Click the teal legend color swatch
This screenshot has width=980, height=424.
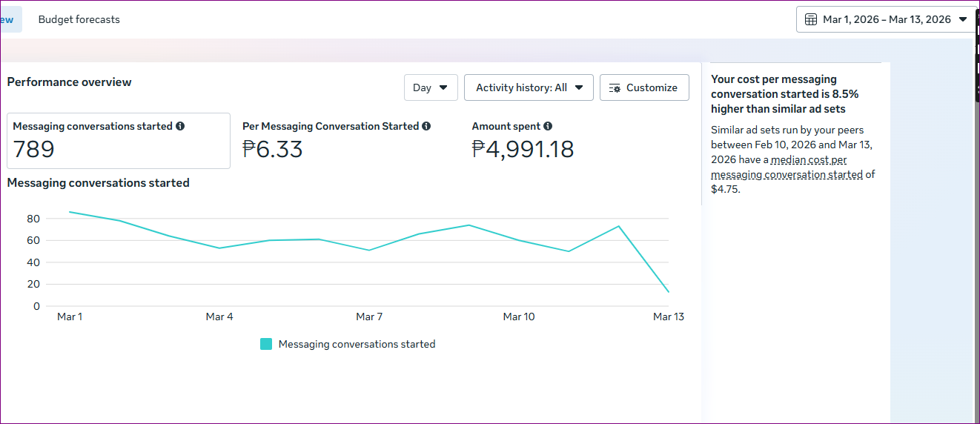266,344
